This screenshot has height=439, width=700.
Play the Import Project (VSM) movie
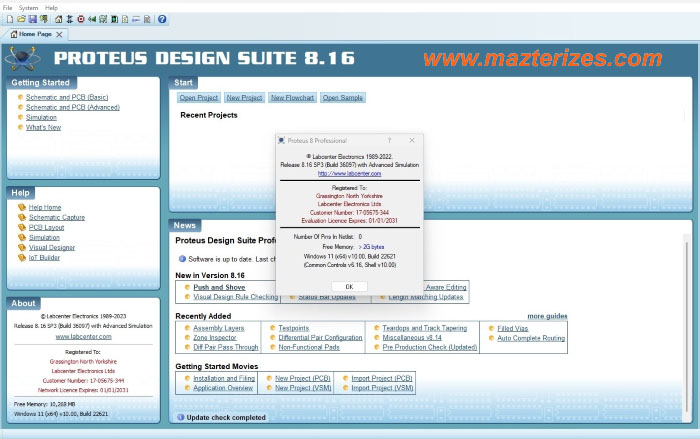[382, 388]
